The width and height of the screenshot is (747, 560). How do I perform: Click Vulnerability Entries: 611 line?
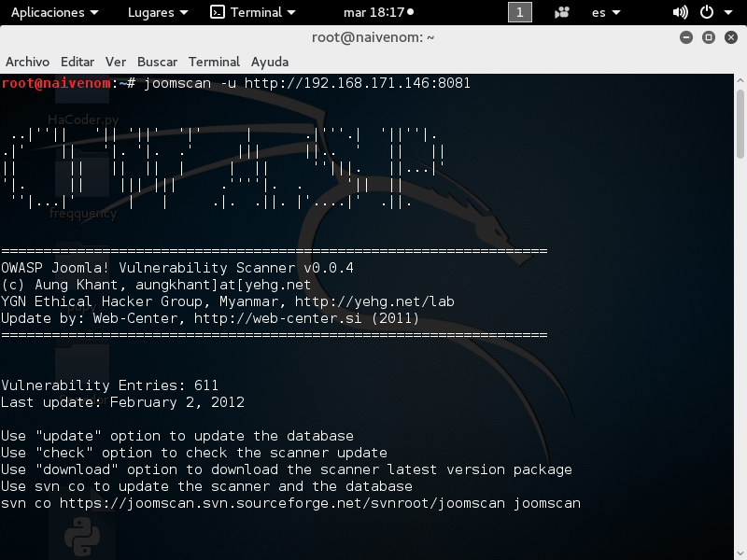click(x=109, y=385)
